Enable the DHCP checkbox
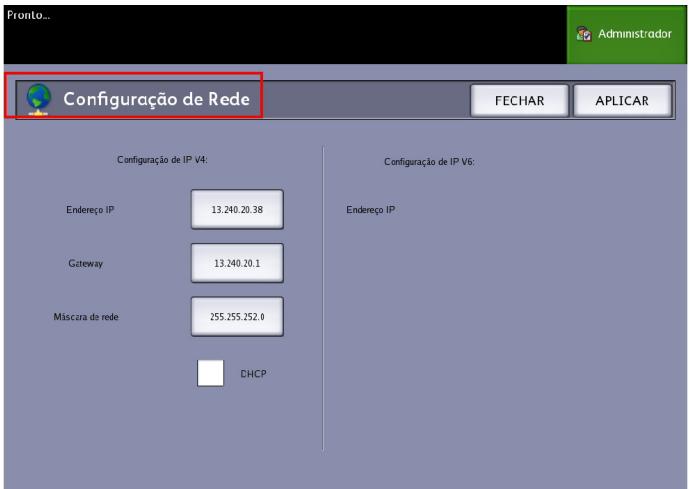The image size is (689, 489). [210, 373]
